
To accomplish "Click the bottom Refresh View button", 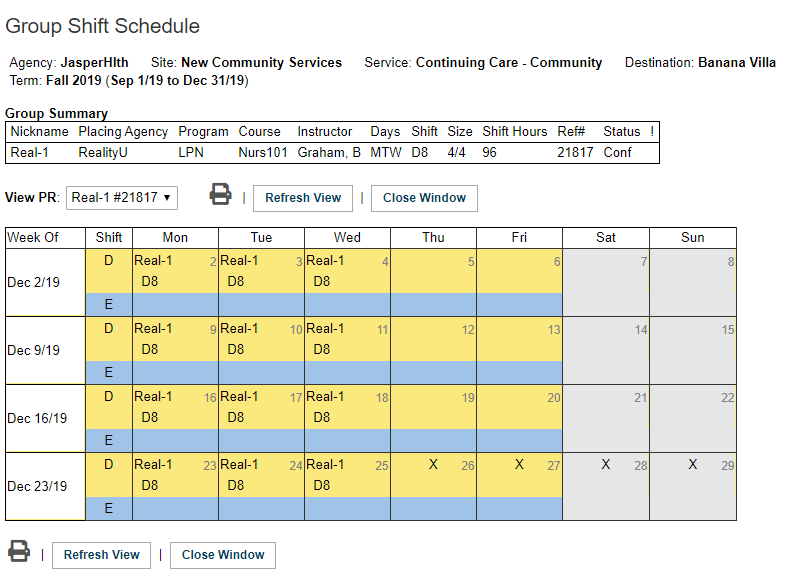I will pos(102,555).
